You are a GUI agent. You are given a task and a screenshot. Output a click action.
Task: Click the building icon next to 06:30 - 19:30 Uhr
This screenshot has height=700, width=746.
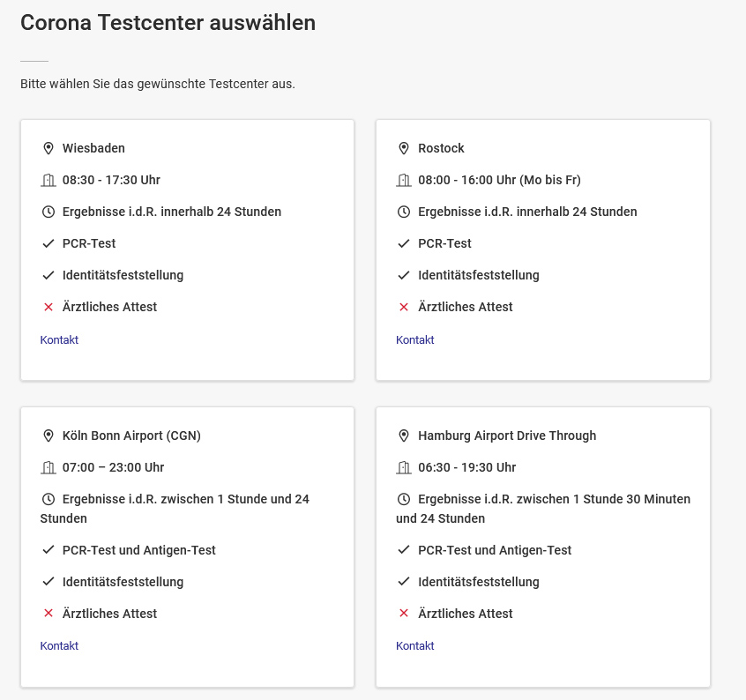click(404, 467)
